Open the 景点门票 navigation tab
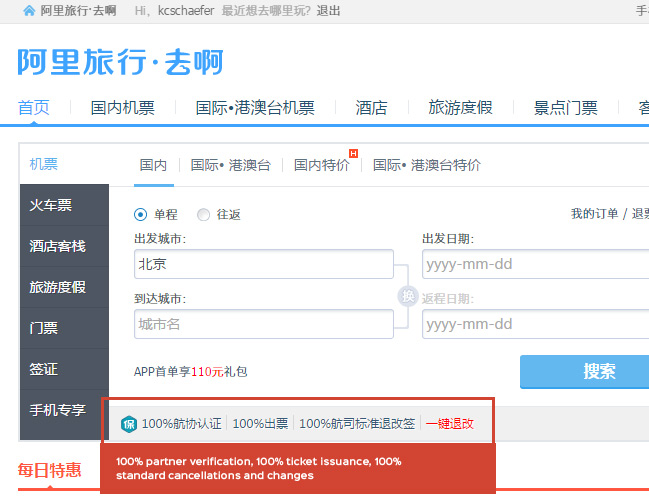The width and height of the screenshot is (649, 500). click(x=565, y=108)
